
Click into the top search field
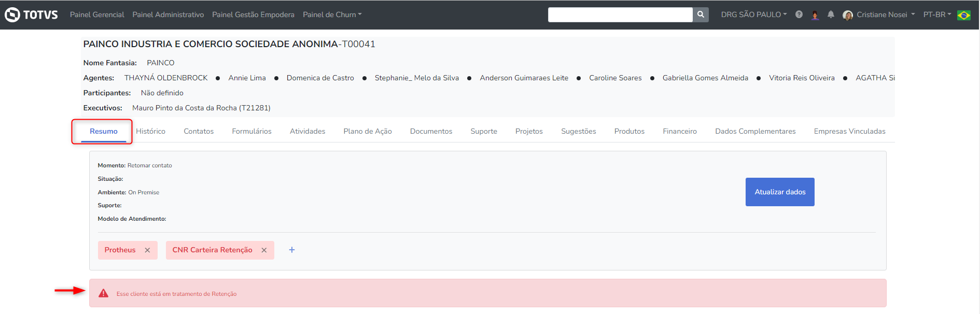(x=620, y=15)
